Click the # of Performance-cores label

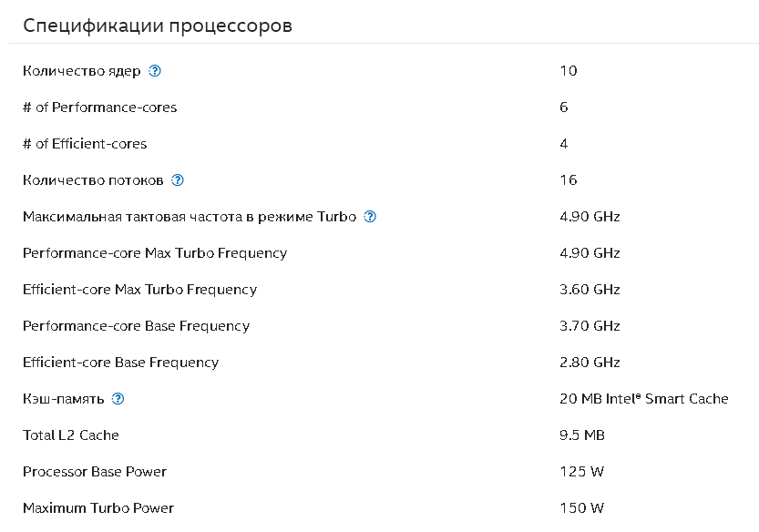tap(99, 107)
